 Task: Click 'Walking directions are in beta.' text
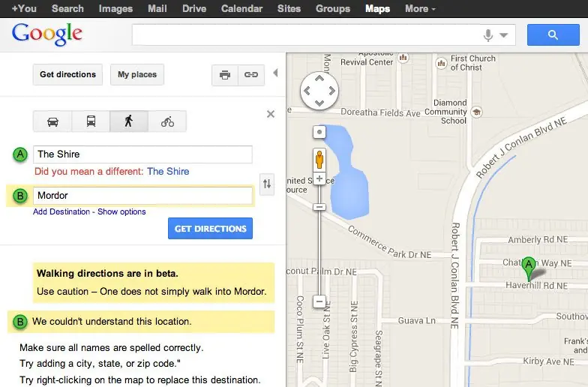(x=108, y=273)
